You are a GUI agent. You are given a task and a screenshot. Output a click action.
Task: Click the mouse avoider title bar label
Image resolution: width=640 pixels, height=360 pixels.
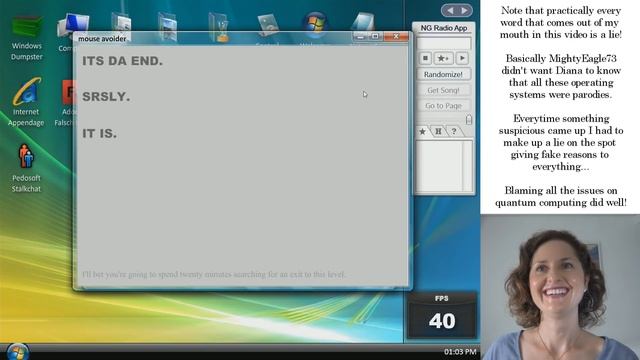coord(102,39)
